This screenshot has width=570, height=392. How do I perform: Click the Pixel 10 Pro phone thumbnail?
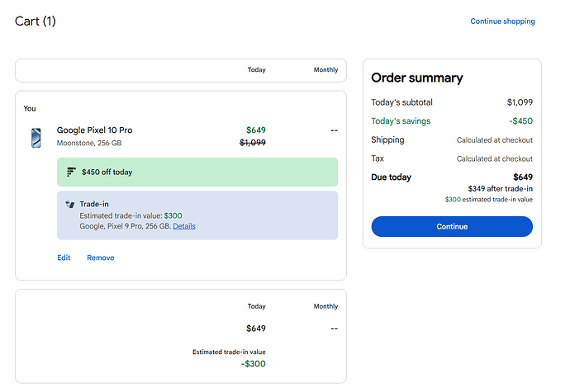coord(36,138)
